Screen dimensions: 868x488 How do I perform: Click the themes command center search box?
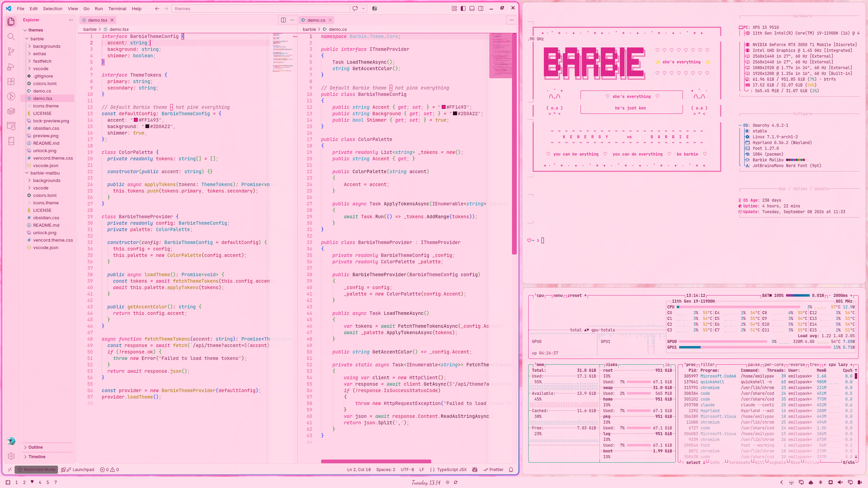260,8
